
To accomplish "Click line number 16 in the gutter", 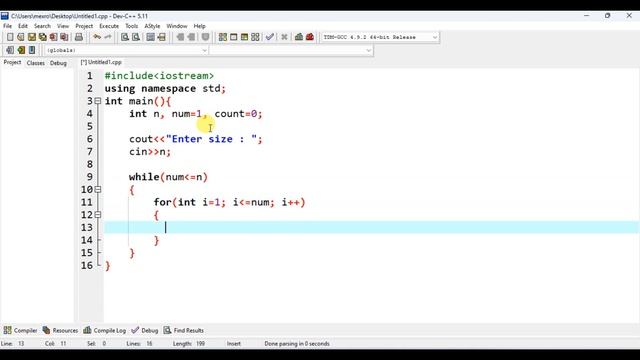I will pyautogui.click(x=87, y=266).
